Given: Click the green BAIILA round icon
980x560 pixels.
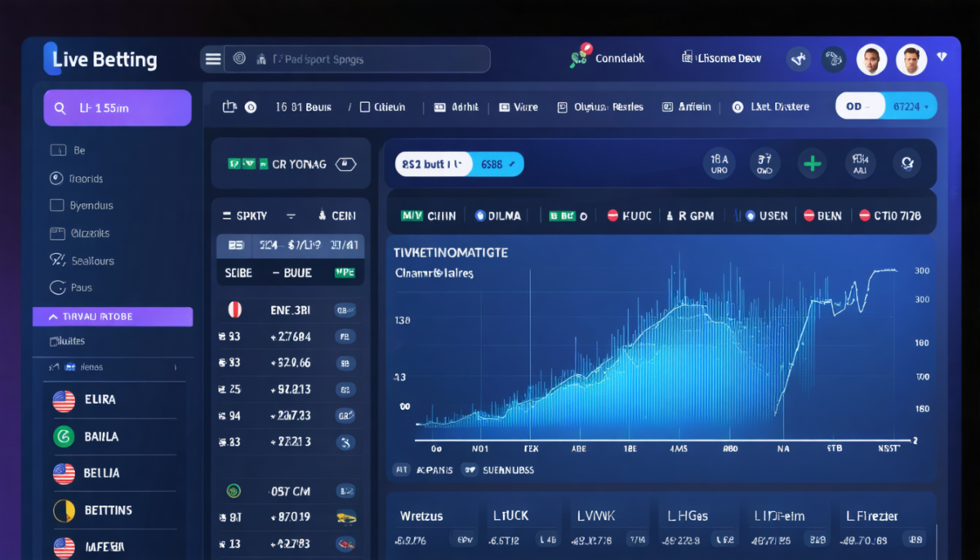Looking at the screenshot, I should 63,437.
